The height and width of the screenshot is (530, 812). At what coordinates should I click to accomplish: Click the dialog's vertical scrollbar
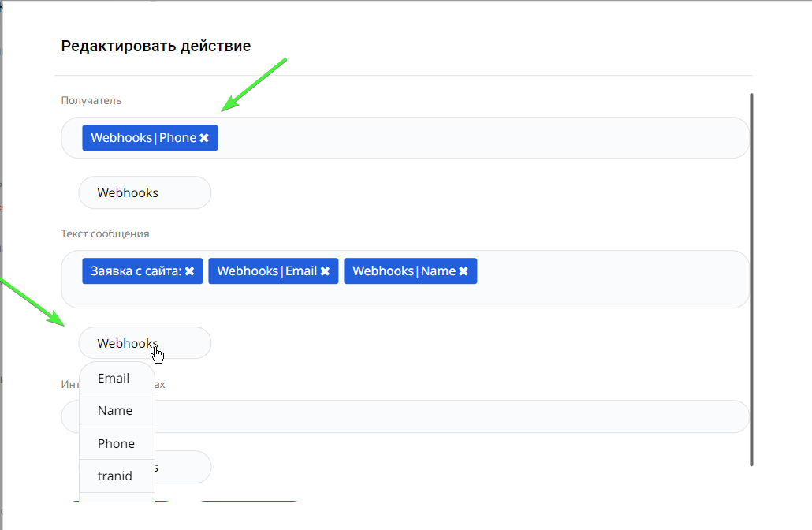click(x=751, y=276)
